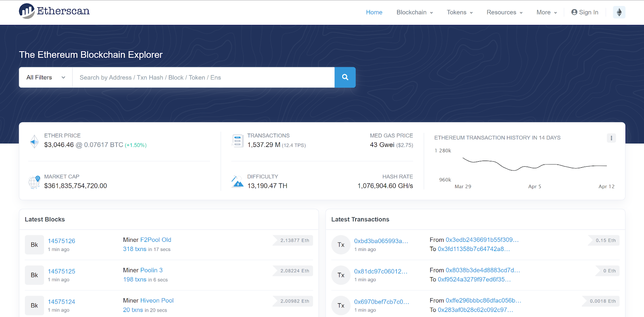Click the 0 Eth transaction amount badge
This screenshot has width=644, height=317.
(608, 271)
